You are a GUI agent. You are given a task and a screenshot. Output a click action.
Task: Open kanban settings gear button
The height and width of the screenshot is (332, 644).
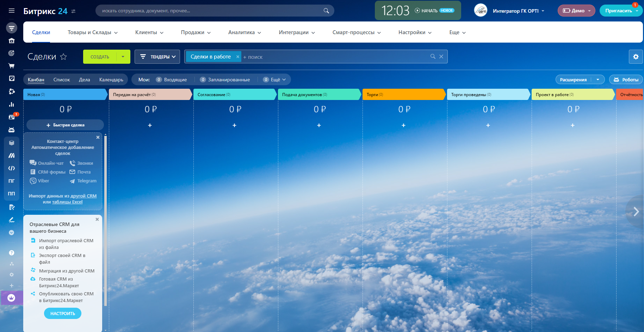click(x=636, y=57)
